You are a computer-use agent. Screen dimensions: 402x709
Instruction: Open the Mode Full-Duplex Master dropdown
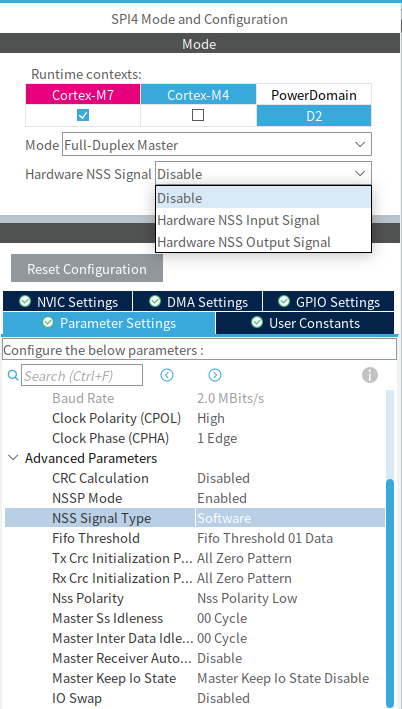coord(217,145)
